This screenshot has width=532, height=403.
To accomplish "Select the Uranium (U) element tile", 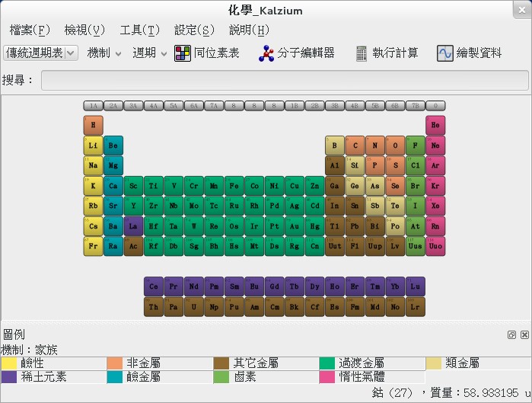I will click(x=194, y=307).
